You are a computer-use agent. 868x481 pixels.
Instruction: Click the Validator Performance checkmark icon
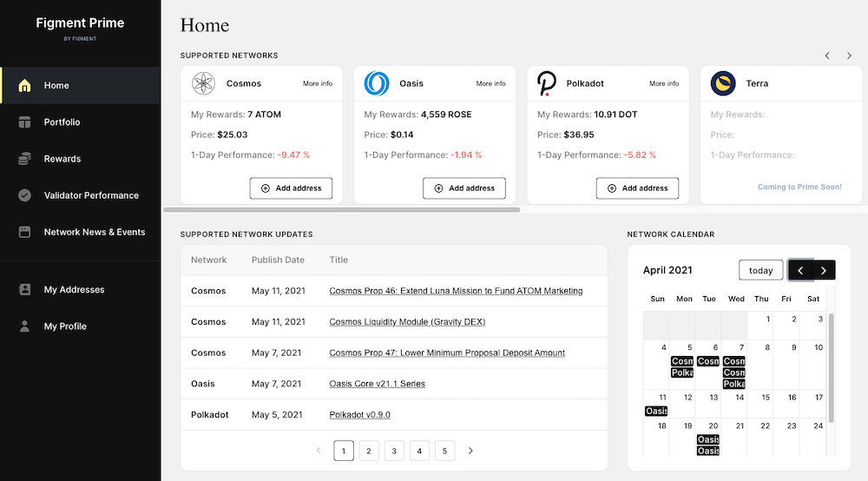[24, 195]
